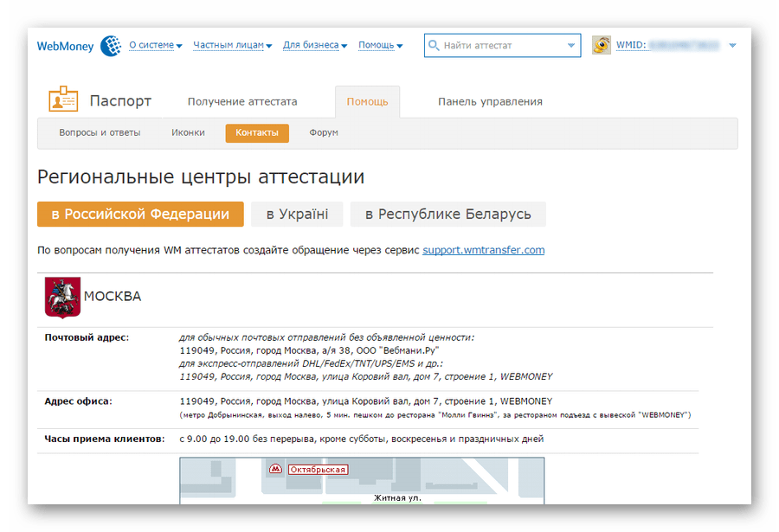Open the WMID account dropdown arrow
The image size is (779, 532).
click(x=732, y=45)
